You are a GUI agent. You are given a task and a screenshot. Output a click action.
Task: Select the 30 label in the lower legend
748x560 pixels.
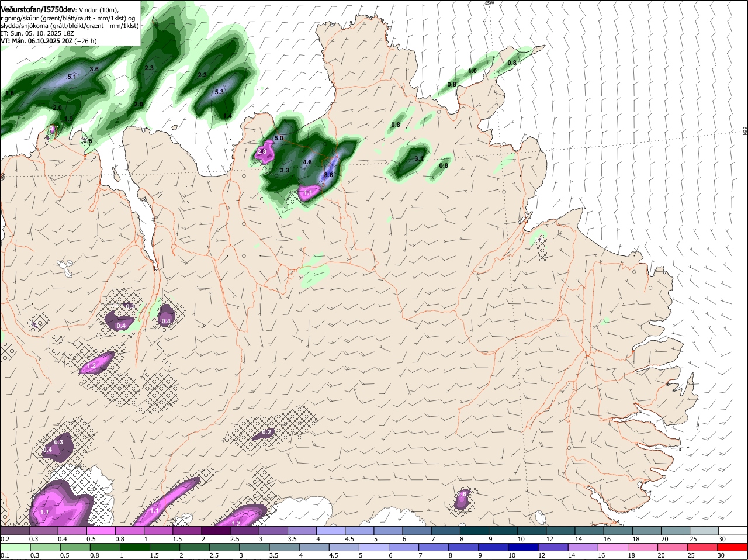tap(722, 555)
